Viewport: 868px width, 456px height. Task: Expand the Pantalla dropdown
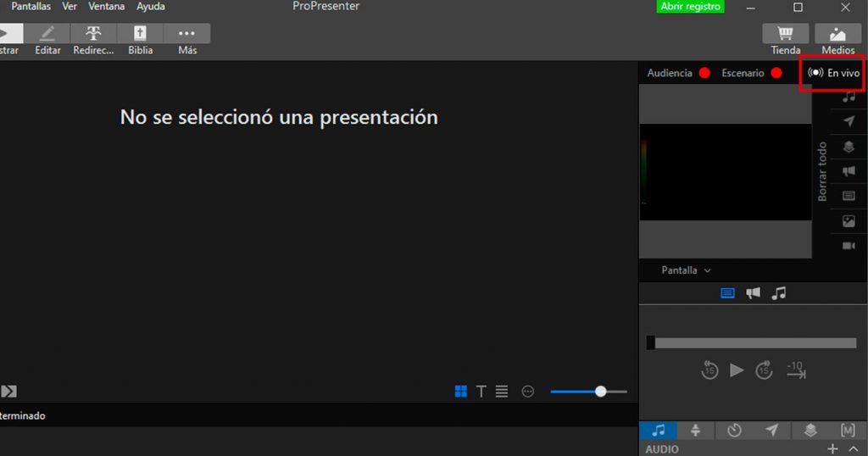[x=686, y=270]
